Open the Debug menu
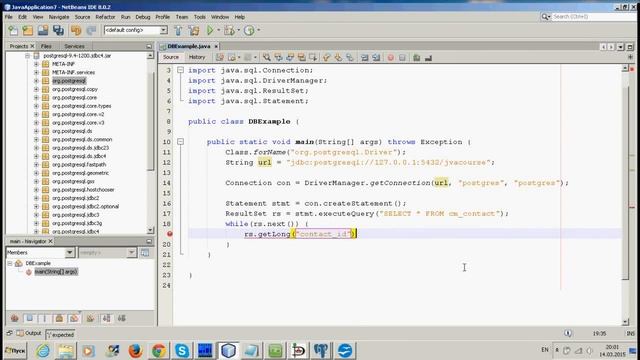640x360 pixels. (x=143, y=17)
